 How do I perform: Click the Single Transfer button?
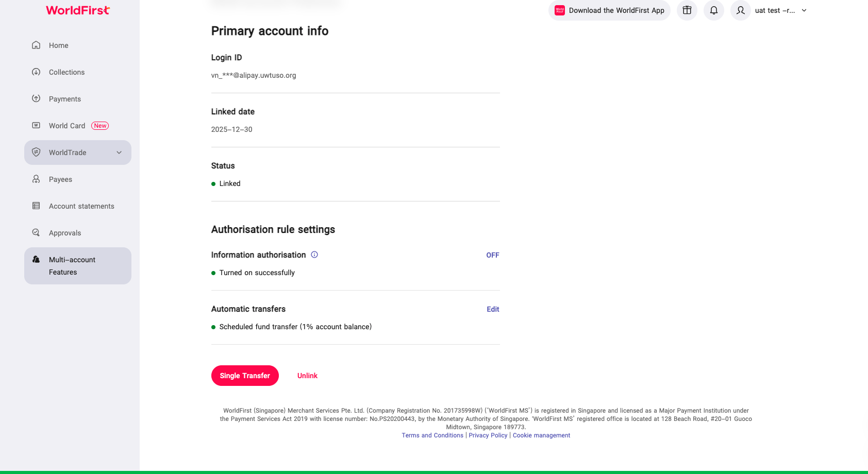[245, 376]
